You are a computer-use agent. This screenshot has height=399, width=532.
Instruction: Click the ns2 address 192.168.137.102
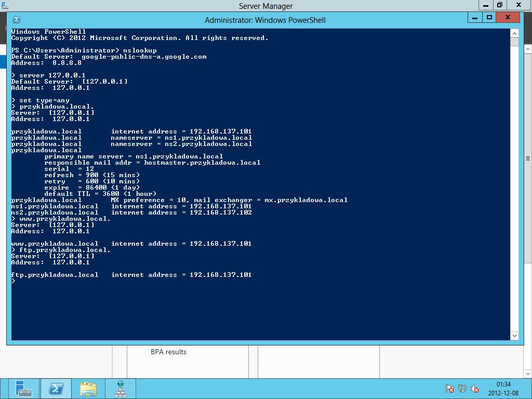click(220, 212)
